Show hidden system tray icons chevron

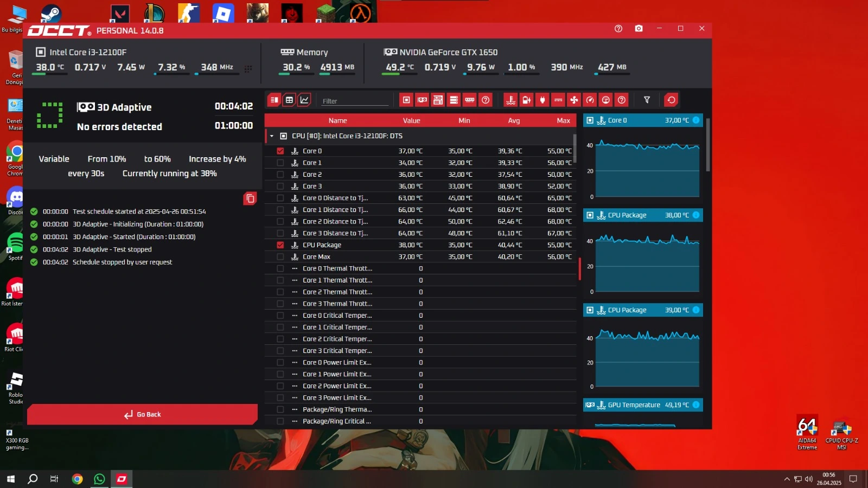click(787, 479)
